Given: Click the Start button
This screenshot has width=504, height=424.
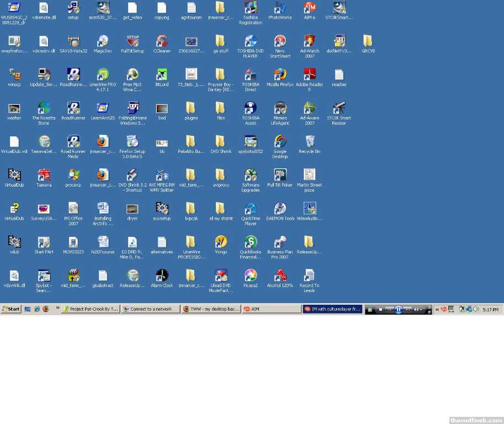Looking at the screenshot, I should 11,309.
